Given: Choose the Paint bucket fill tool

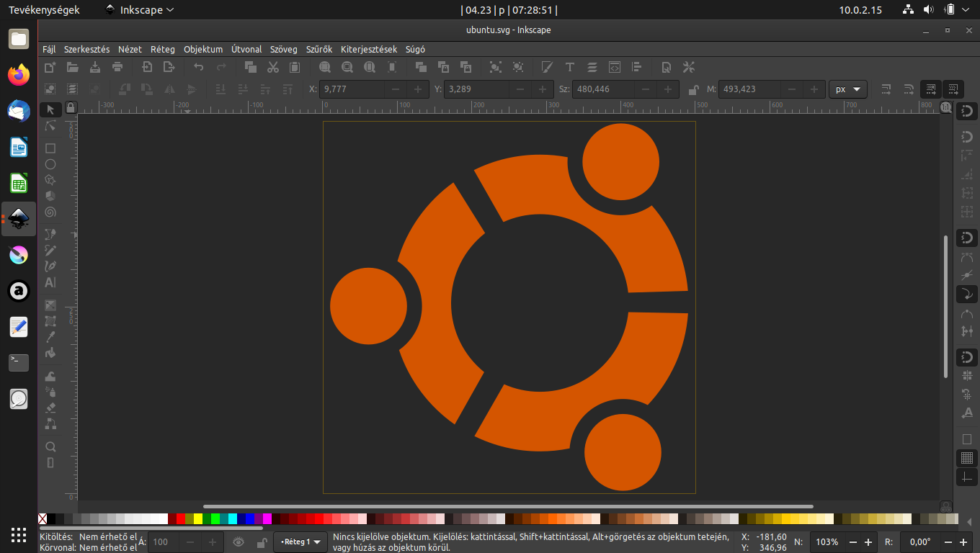Looking at the screenshot, I should [50, 353].
